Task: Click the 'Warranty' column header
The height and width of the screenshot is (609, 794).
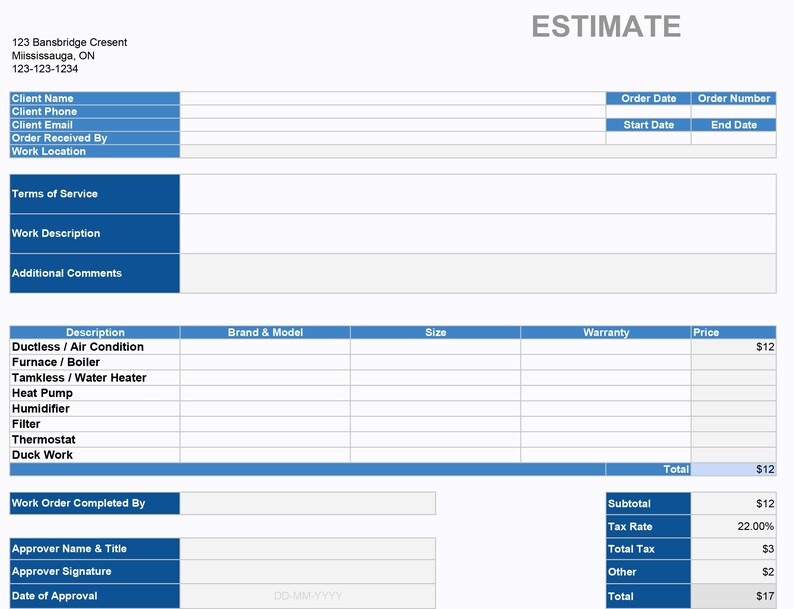Action: tap(606, 332)
